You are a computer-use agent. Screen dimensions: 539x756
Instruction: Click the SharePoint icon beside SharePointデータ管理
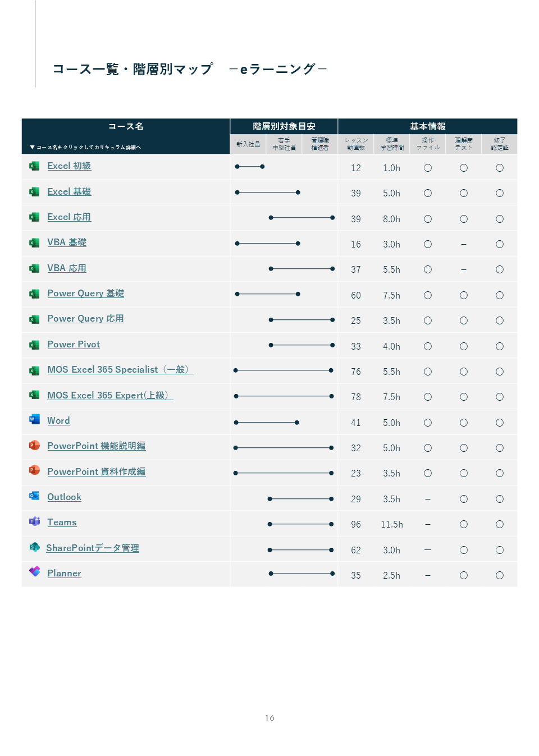tap(34, 548)
